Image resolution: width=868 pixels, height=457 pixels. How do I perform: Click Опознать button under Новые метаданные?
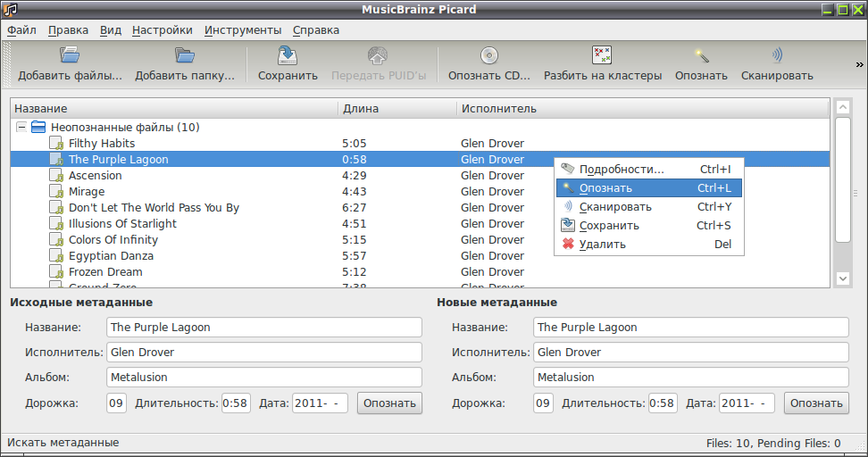[x=816, y=403]
